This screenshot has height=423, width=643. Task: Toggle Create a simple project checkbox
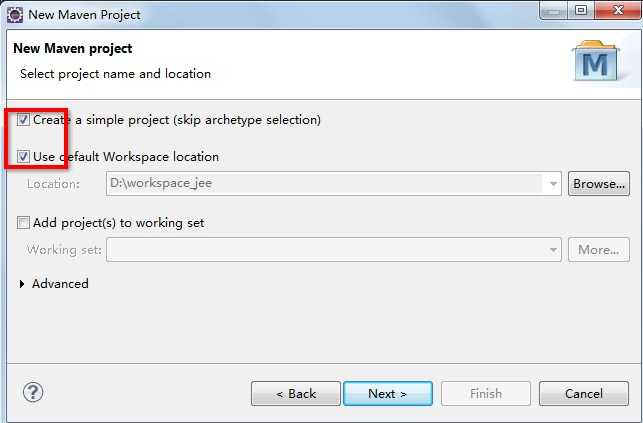point(23,120)
